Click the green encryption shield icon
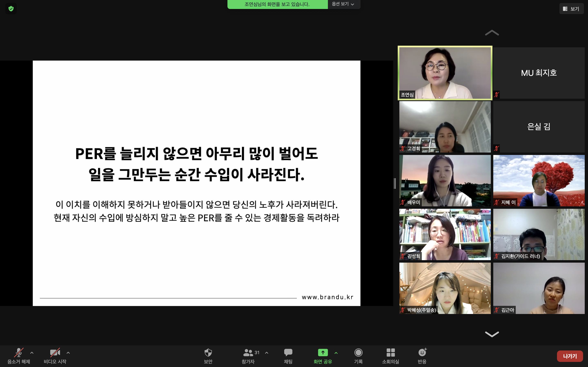Screen dimensions: 588x367 point(11,9)
